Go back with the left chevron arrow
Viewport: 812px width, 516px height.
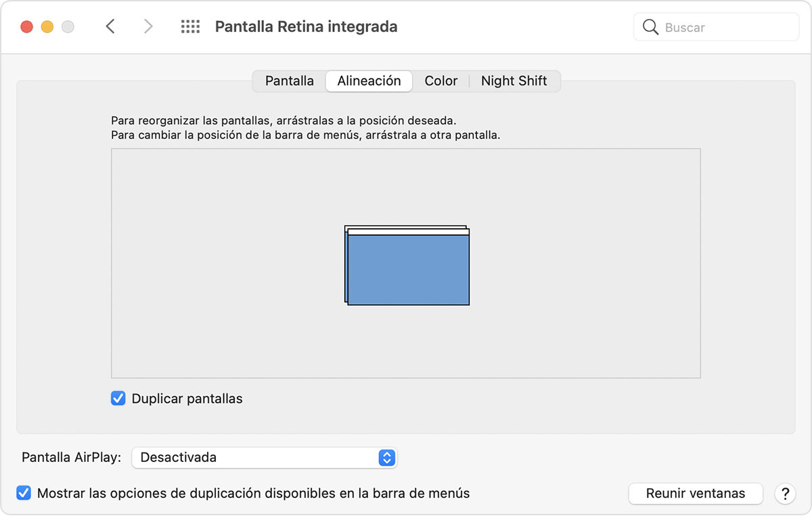tap(110, 27)
